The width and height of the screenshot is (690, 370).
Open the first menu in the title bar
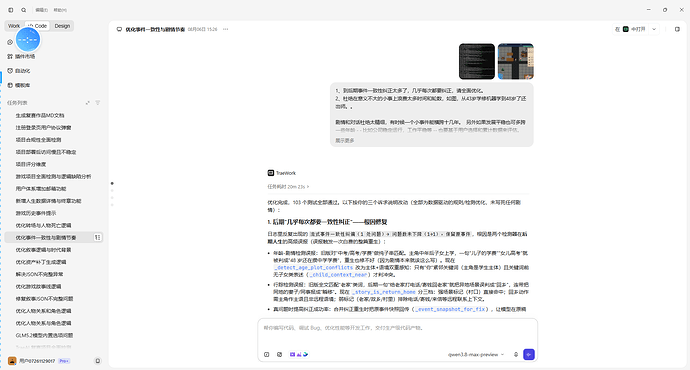tap(42, 10)
